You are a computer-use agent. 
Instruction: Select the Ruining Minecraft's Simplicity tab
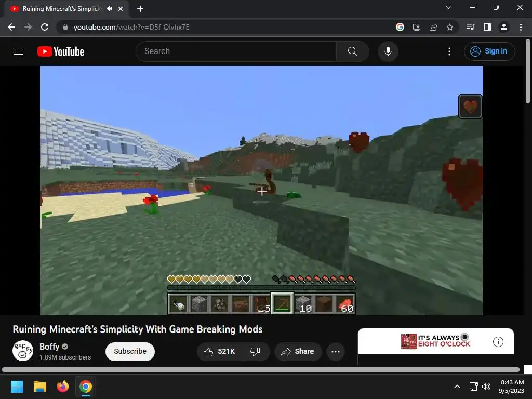click(61, 9)
